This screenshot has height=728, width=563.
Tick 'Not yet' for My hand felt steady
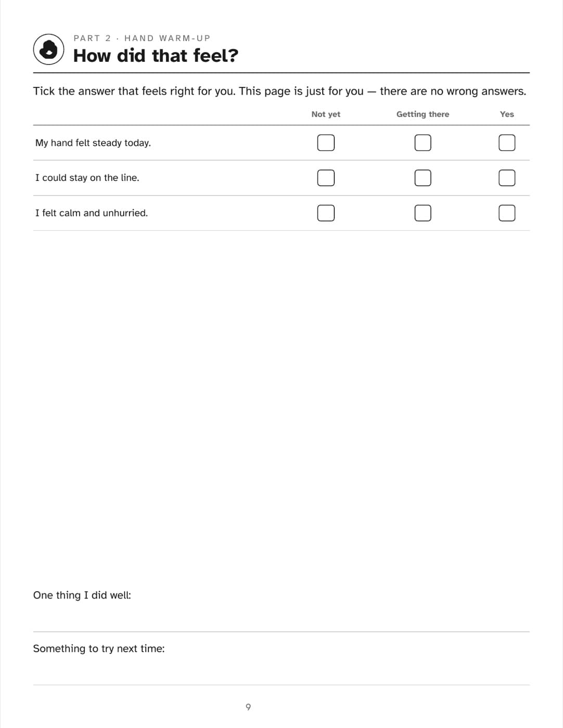326,142
